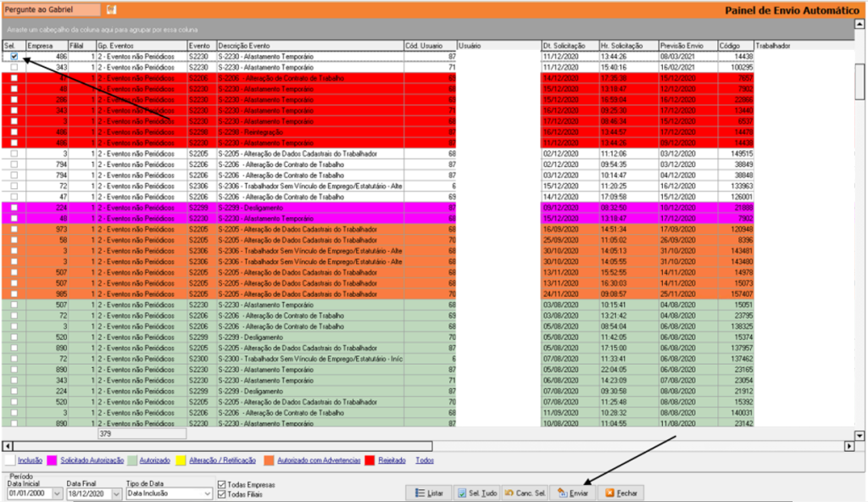Screen dimensions: 868x502
Task: Click the red Rejeitado color swatch
Action: click(x=370, y=460)
